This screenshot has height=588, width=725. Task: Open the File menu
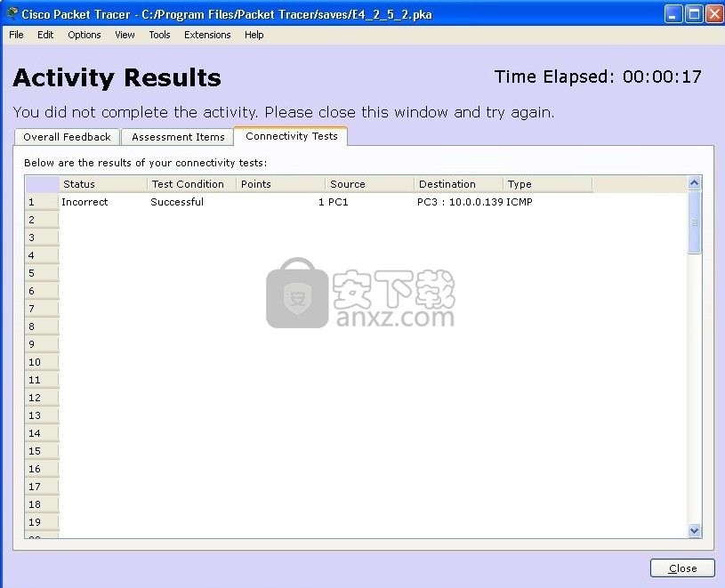coord(16,35)
